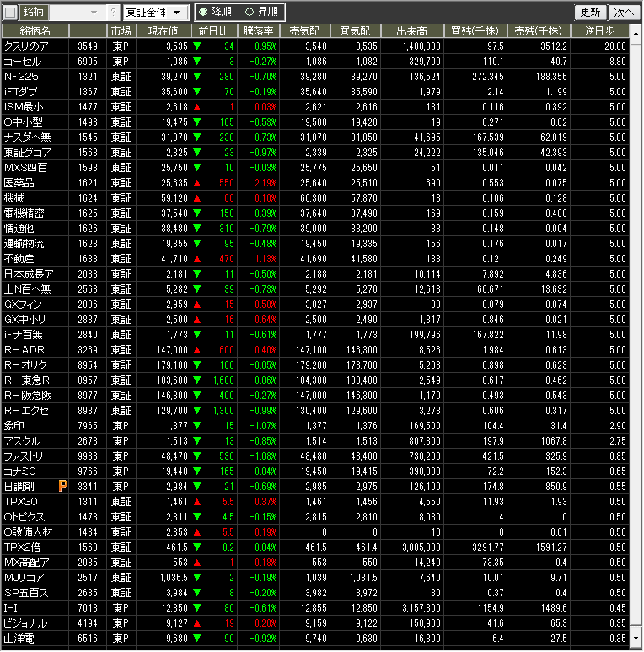Select the 東証グロア stock name

click(x=28, y=153)
